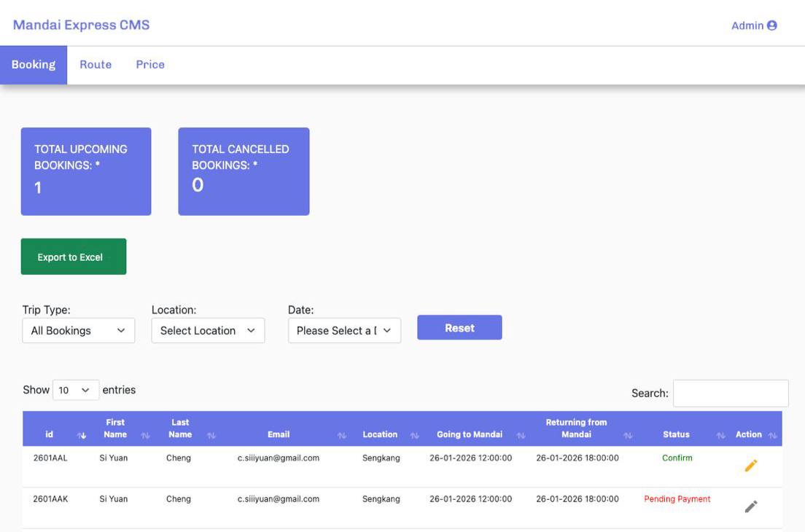This screenshot has width=805, height=532.
Task: Open the Total Cancelled Bookings card
Action: pyautogui.click(x=244, y=171)
